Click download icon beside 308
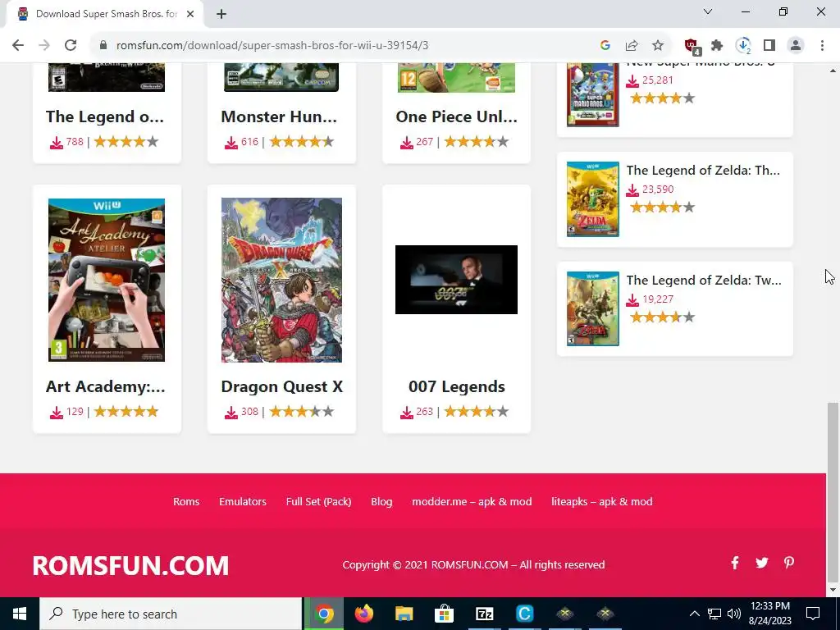Image resolution: width=840 pixels, height=630 pixels. tap(231, 413)
